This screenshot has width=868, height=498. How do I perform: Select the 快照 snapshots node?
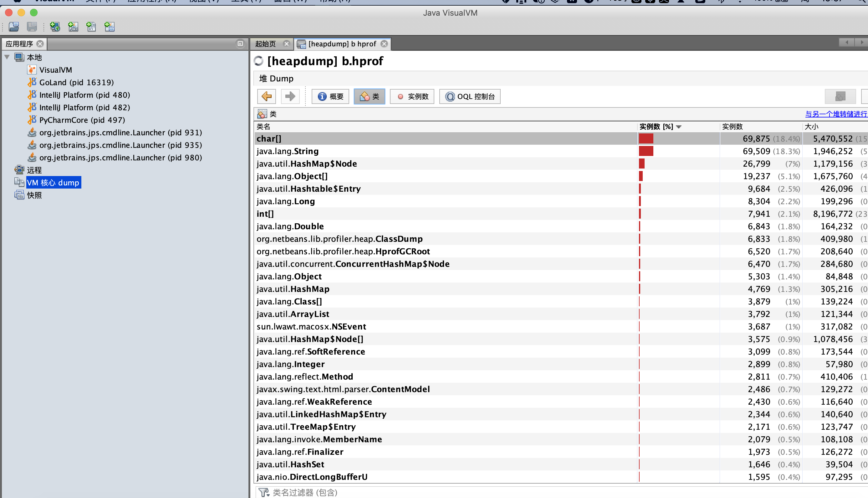[x=34, y=195]
